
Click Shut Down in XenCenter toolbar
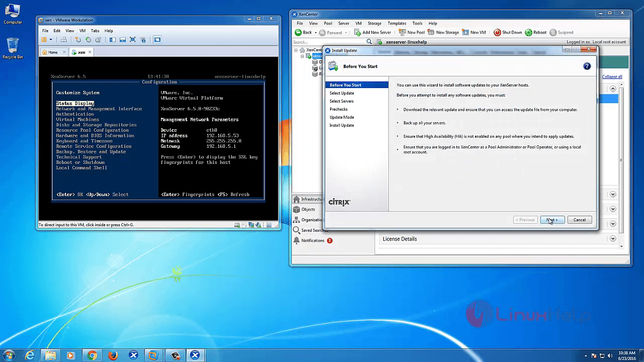pyautogui.click(x=508, y=32)
